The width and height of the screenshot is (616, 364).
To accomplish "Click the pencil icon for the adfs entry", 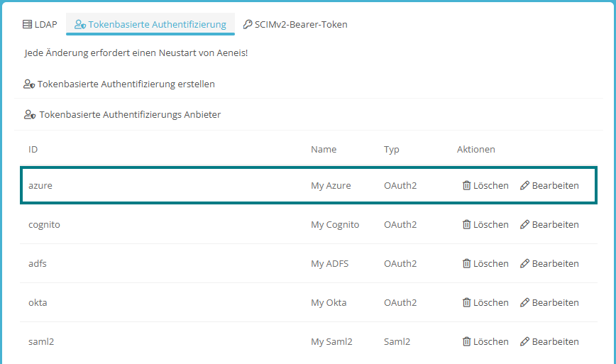I will click(x=524, y=264).
